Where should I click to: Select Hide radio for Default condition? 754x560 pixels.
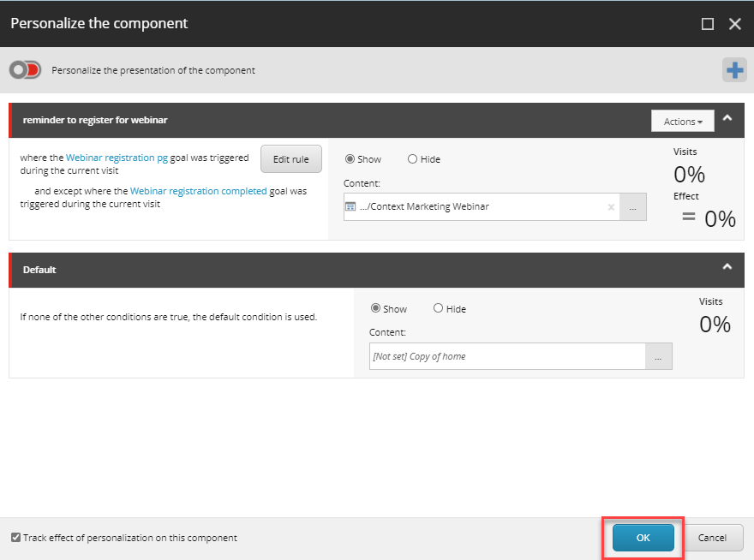438,308
